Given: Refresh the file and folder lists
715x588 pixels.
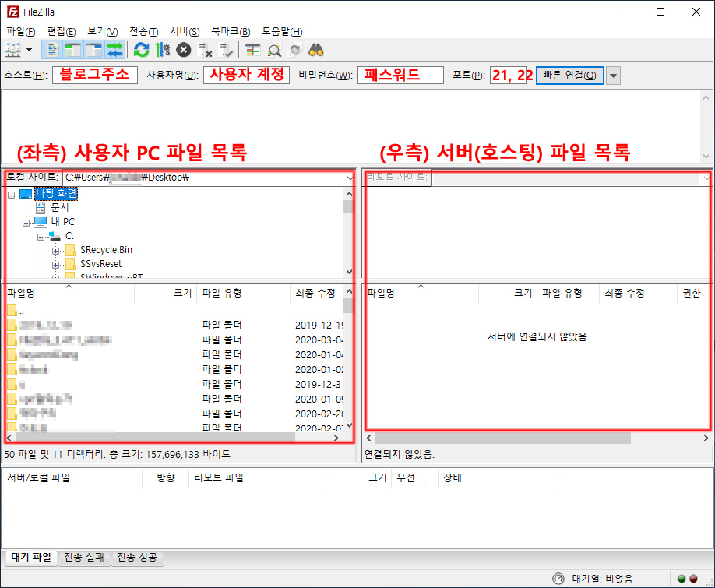Looking at the screenshot, I should [141, 50].
